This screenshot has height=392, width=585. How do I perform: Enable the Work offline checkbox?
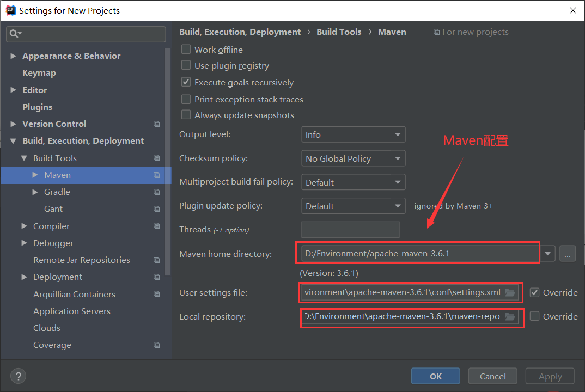(x=186, y=49)
